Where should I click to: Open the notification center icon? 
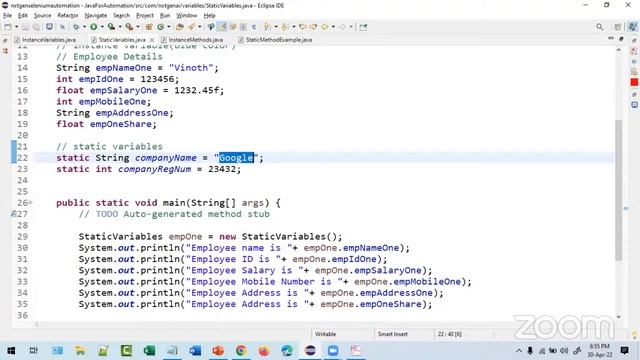(624, 351)
